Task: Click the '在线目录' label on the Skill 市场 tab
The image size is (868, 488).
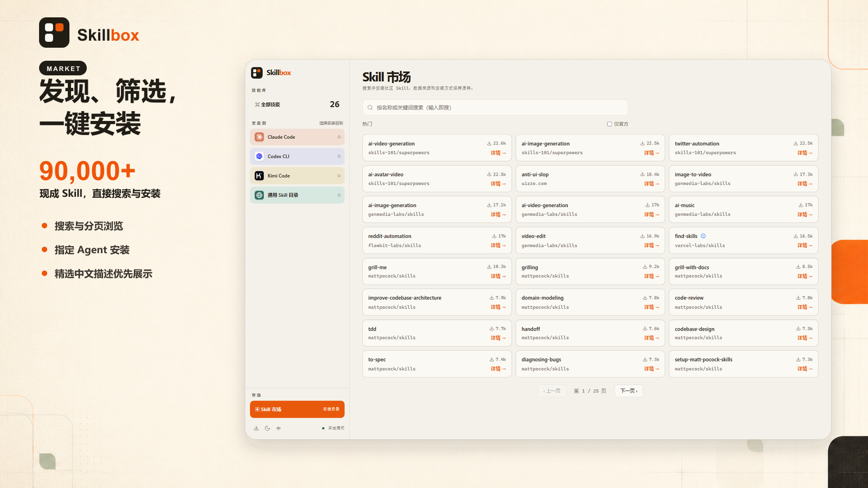Action: (331, 409)
